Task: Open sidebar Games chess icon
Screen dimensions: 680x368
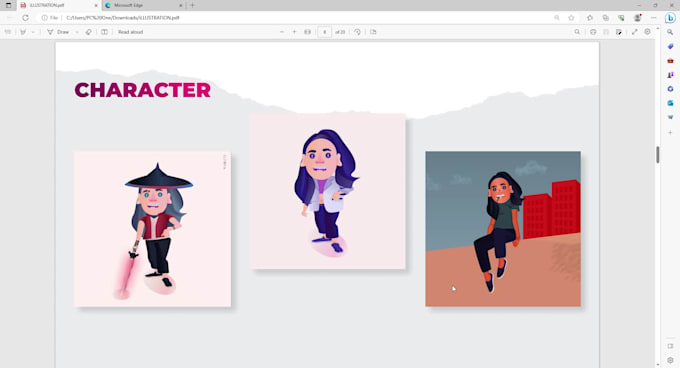Action: (670, 75)
